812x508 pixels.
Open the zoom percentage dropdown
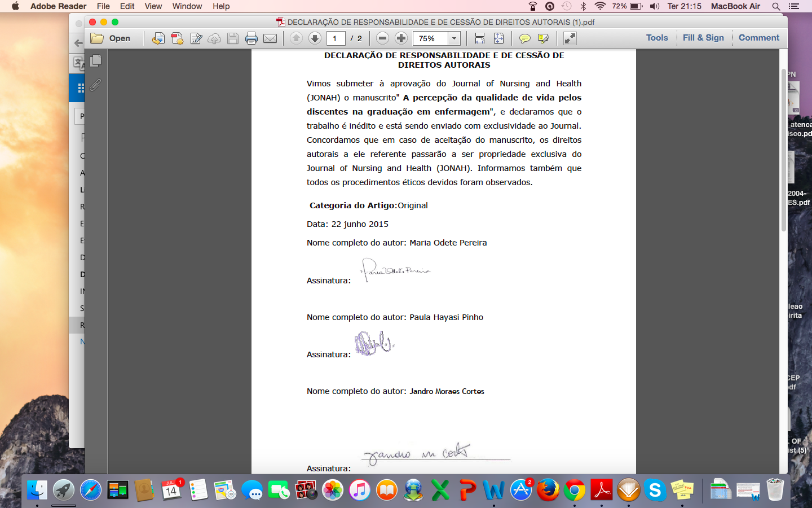pos(454,38)
